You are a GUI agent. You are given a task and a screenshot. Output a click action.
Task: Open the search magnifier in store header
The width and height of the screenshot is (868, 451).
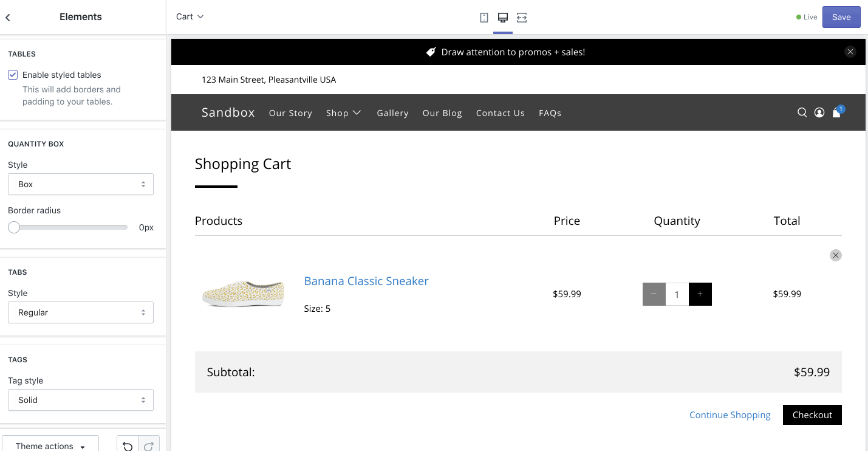802,112
